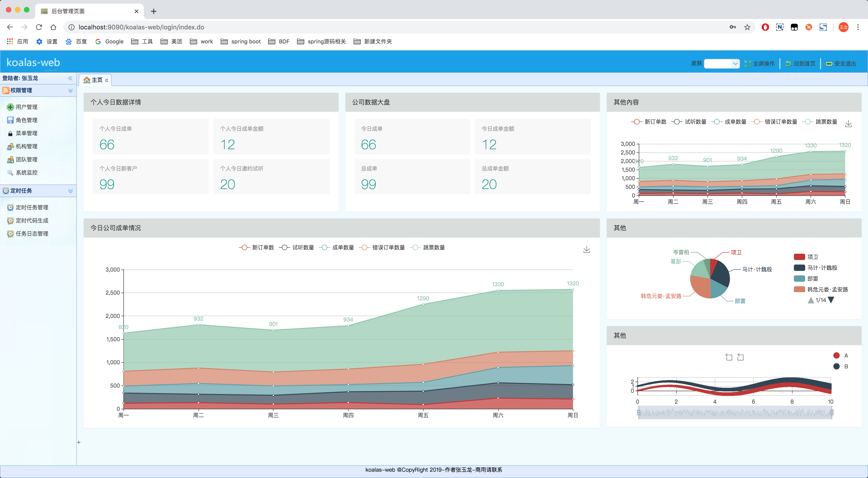This screenshot has width=868, height=478.
Task: Toggle series B in the wave chart legend
Action: click(x=840, y=367)
